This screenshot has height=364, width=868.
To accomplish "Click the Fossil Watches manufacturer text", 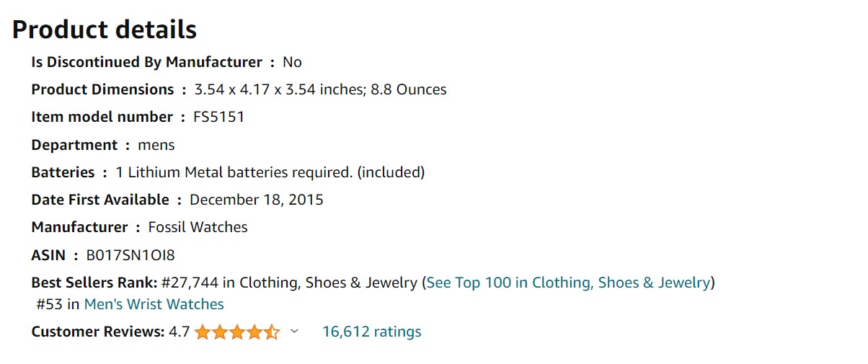I will (x=198, y=227).
